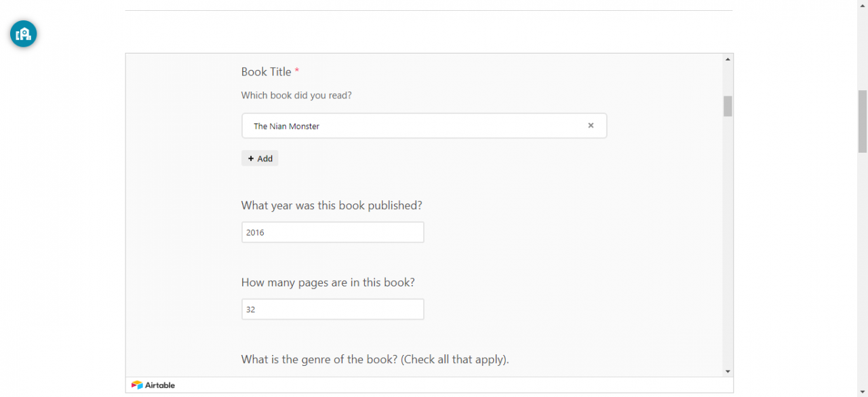Click the Airtable logo icon
Viewport: 868px width, 397px height.
tap(137, 385)
